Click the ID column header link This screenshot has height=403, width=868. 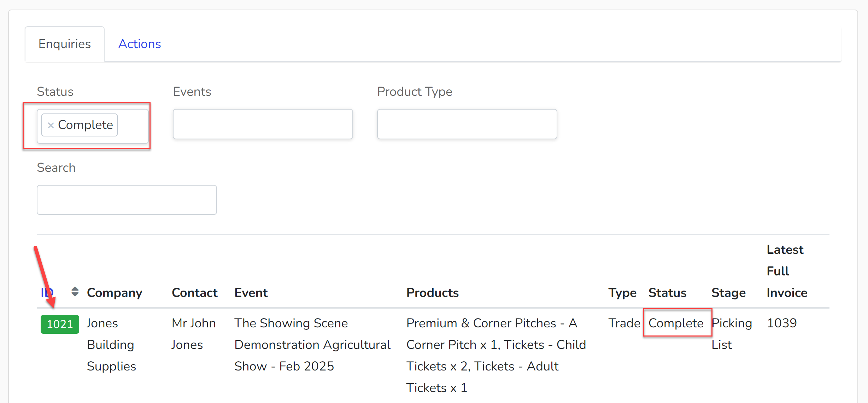pos(47,293)
